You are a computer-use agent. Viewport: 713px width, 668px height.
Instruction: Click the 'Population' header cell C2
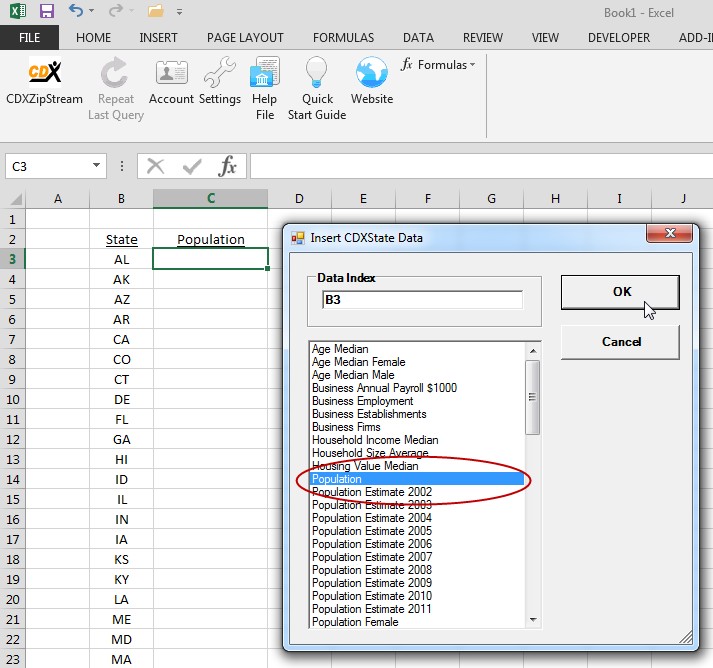[211, 239]
